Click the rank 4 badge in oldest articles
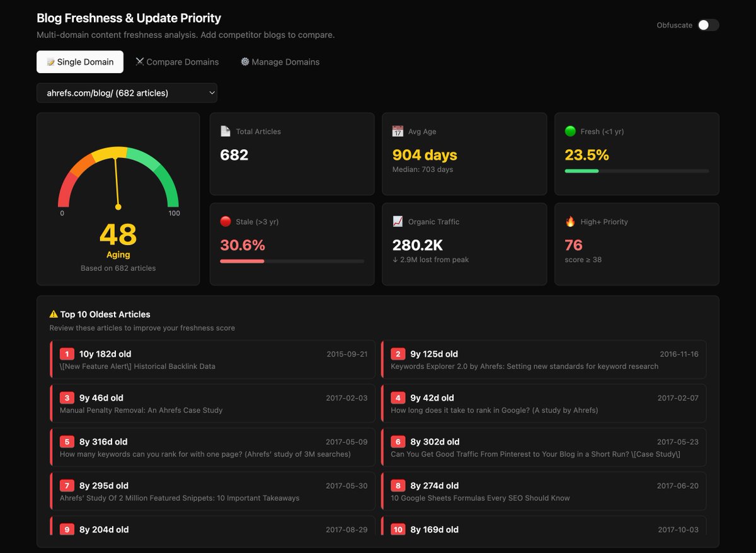Viewport: 756px width, 553px height. 398,397
